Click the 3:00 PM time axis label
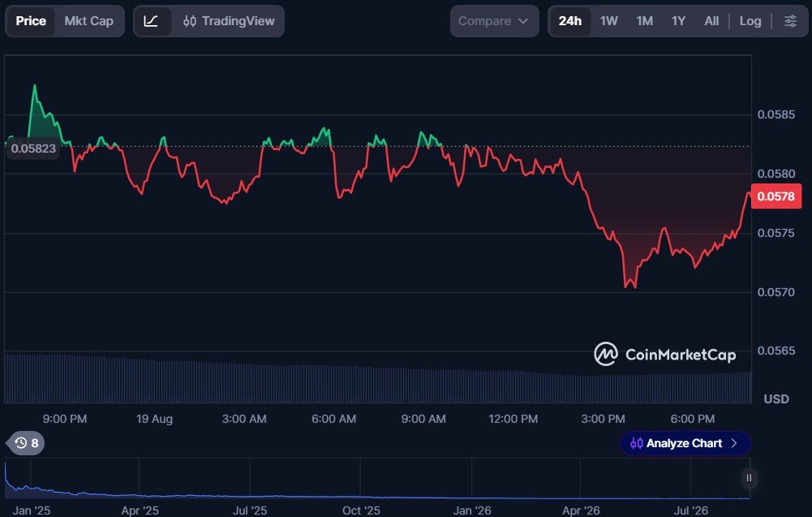The height and width of the screenshot is (517, 812). 603,419
